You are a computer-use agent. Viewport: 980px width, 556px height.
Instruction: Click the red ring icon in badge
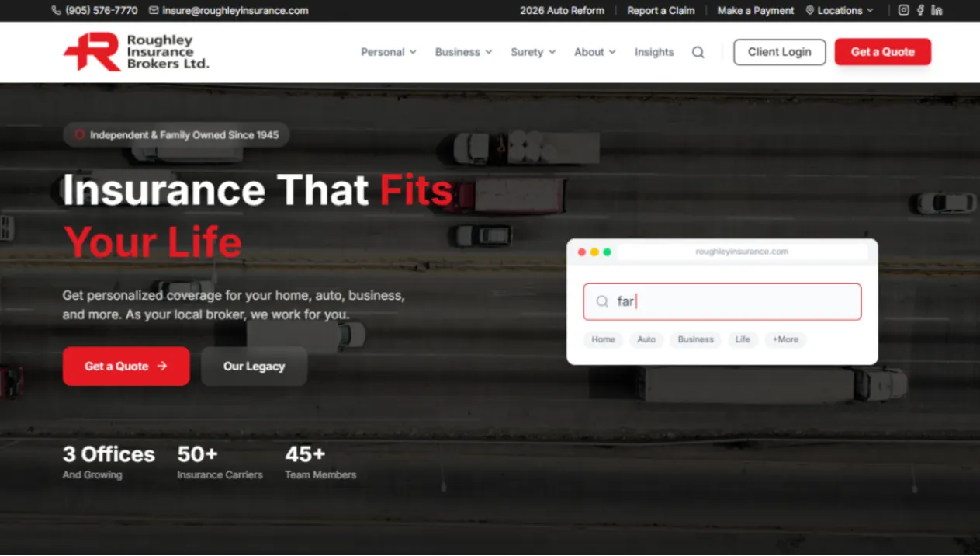pos(79,135)
